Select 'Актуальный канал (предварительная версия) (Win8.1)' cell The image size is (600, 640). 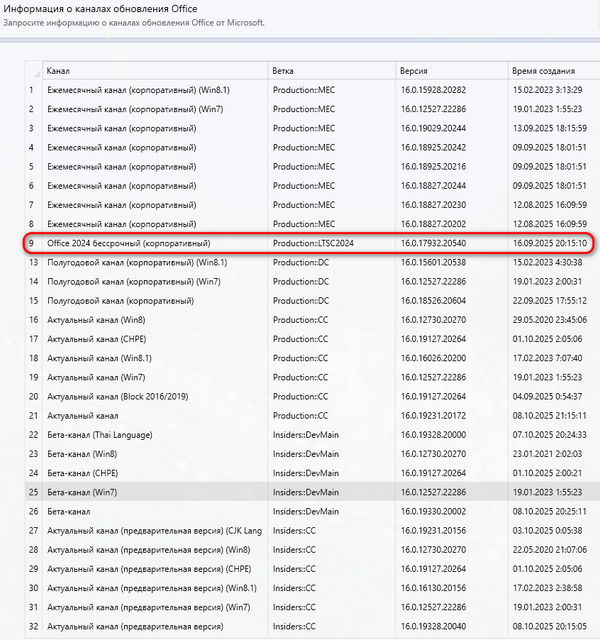pyautogui.click(x=155, y=588)
